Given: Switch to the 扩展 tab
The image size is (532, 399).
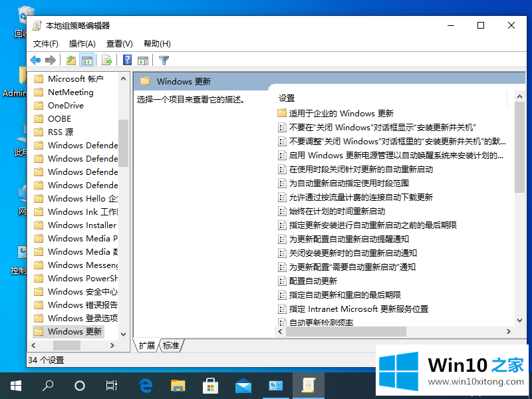Looking at the screenshot, I should click(147, 345).
